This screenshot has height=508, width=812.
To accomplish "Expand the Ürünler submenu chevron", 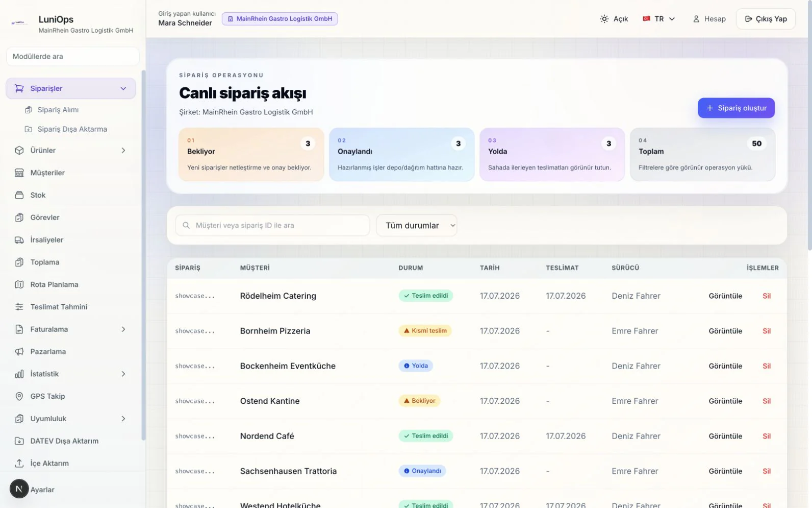I will pos(123,151).
